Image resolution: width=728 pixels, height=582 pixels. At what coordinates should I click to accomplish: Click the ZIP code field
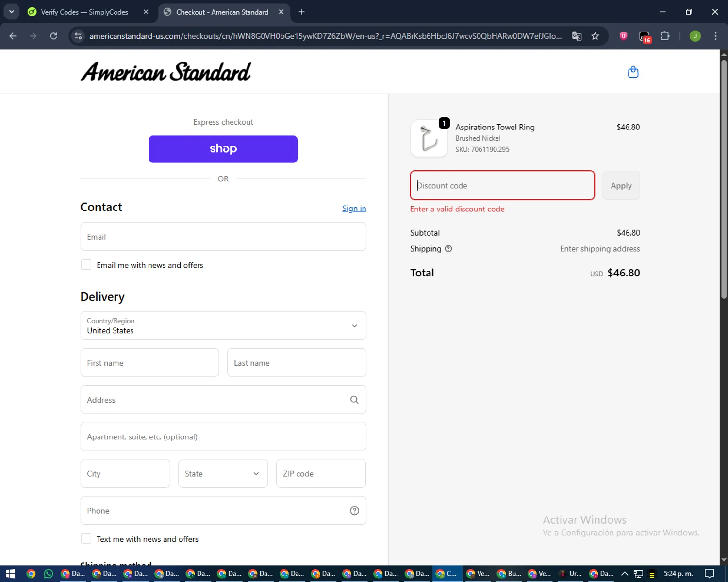[321, 473]
